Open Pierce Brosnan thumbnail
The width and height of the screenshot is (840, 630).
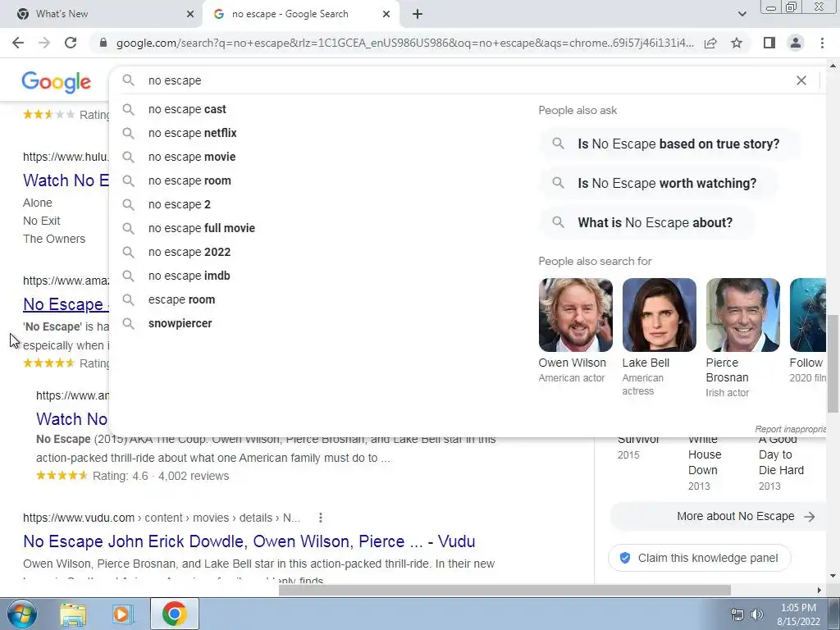tap(742, 315)
